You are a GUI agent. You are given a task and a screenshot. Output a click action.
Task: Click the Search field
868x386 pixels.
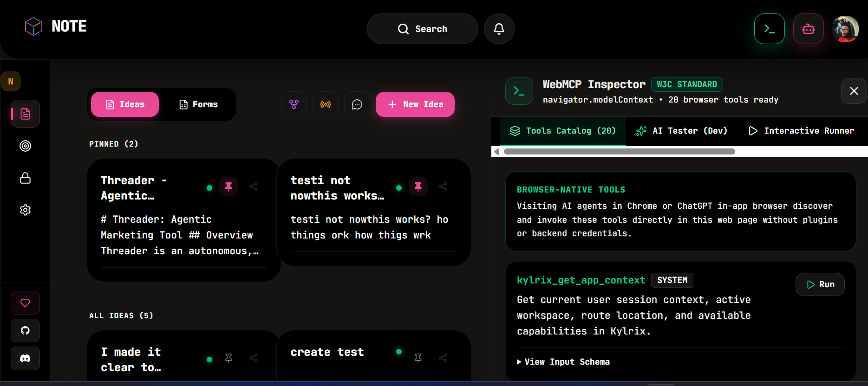423,29
